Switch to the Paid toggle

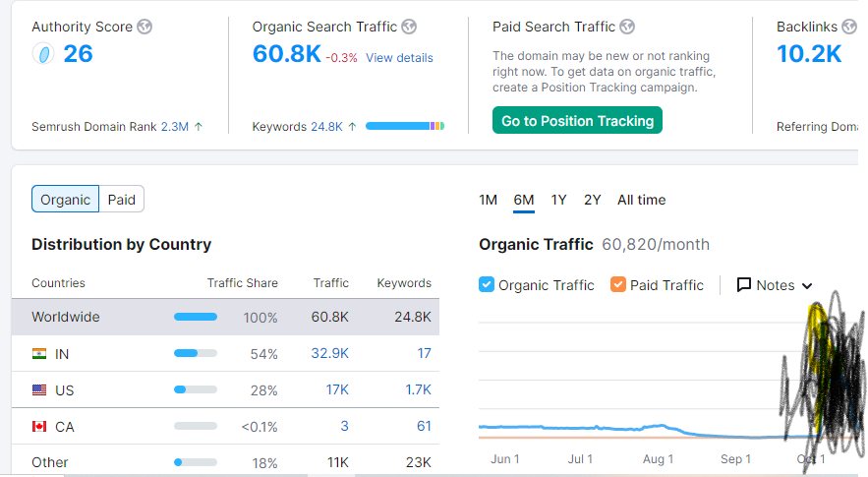[x=121, y=200]
